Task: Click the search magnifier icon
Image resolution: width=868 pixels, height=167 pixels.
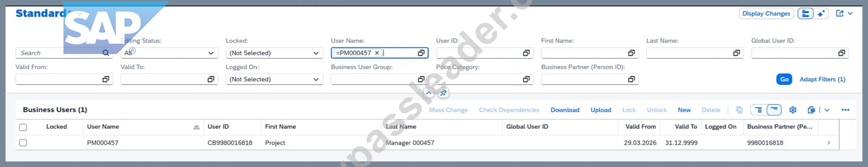Action: coord(106,53)
